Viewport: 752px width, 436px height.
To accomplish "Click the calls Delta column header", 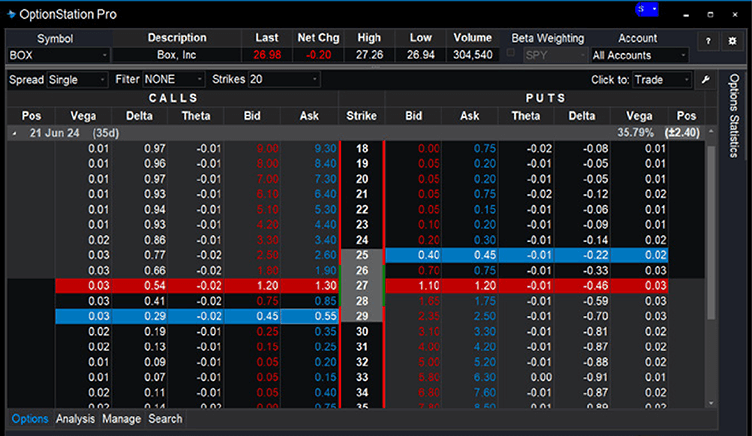I will [139, 116].
